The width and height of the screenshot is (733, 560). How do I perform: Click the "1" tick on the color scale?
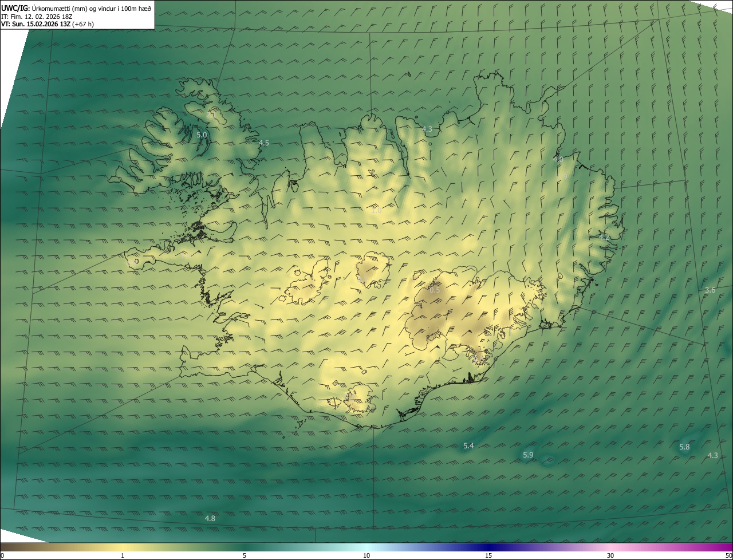pyautogui.click(x=123, y=555)
